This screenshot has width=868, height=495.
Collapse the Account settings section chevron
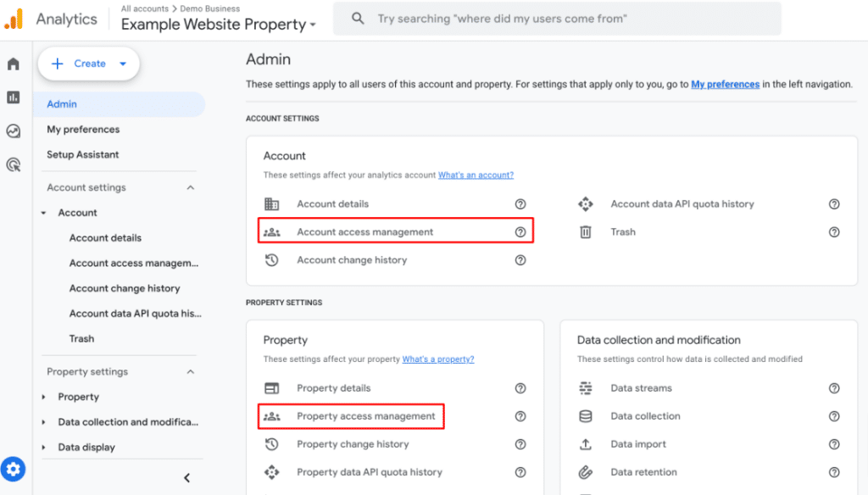pos(192,187)
